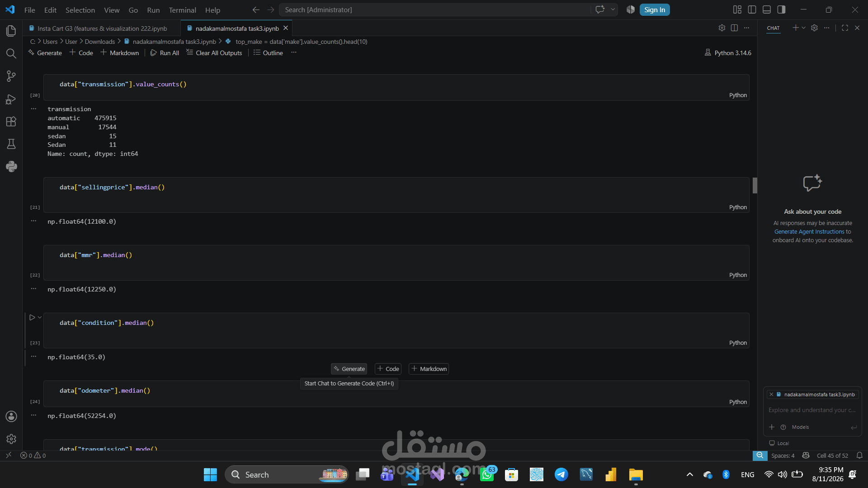
Task: Expand the new chat dropdown chevron
Action: click(803, 28)
